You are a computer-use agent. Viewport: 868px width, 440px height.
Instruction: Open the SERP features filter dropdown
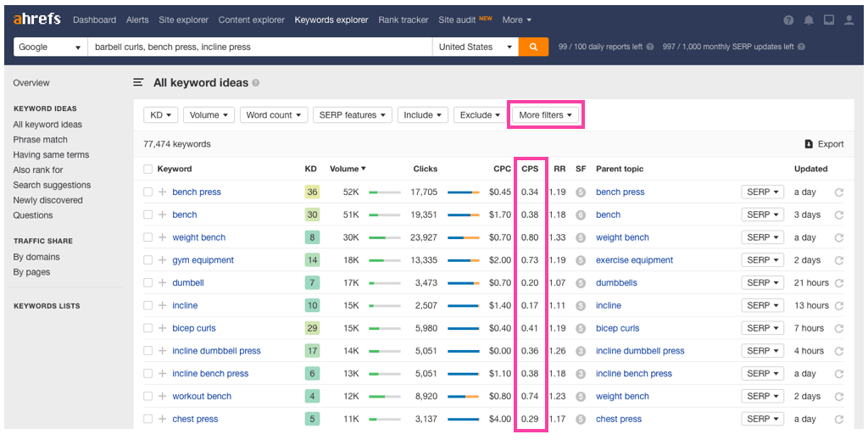point(352,115)
